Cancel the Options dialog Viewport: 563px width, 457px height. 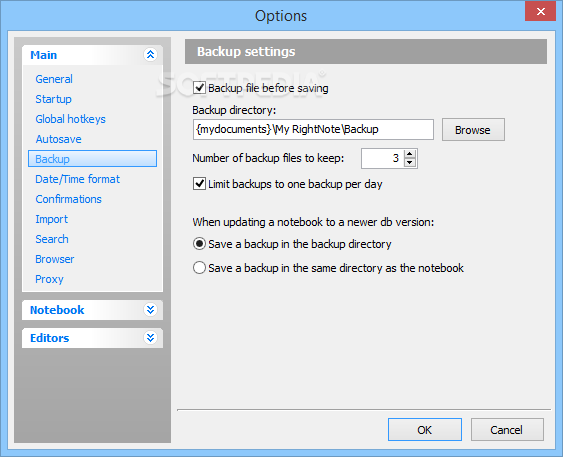[x=507, y=429]
